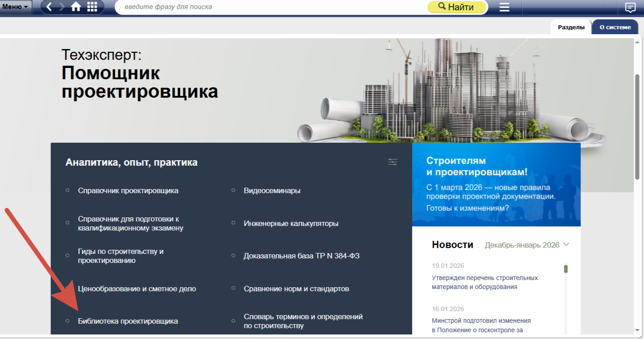Open Видеосеминары
Image resolution: width=644 pixels, height=339 pixels.
(x=272, y=190)
